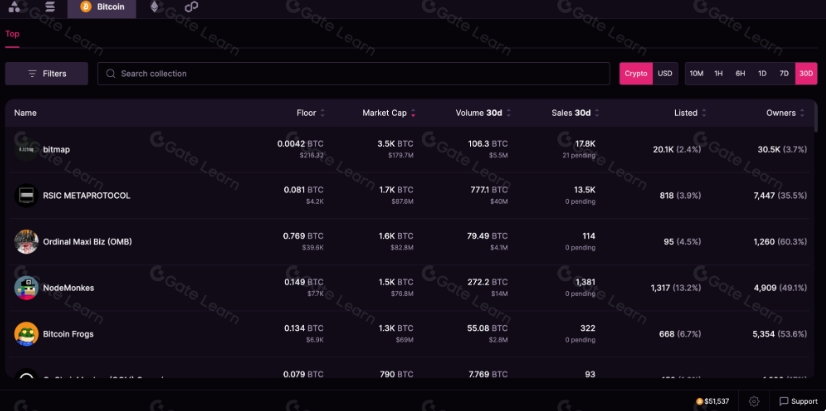This screenshot has width=826, height=411.
Task: Switch currency display to Crypto
Action: pos(636,74)
